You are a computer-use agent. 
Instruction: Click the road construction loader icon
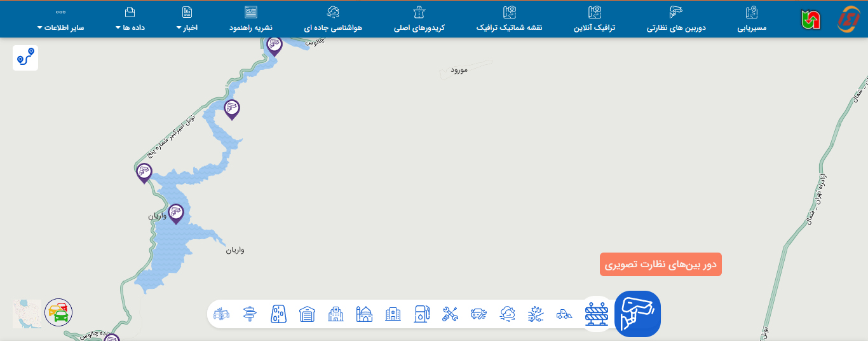tap(564, 314)
